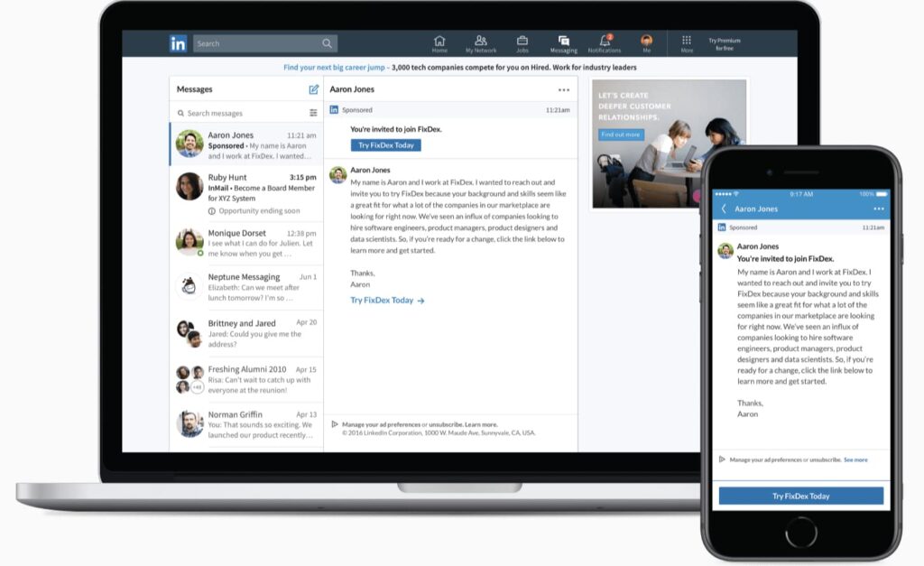This screenshot has height=566, width=924.
Task: Open the Notifications bell icon
Action: (x=605, y=43)
